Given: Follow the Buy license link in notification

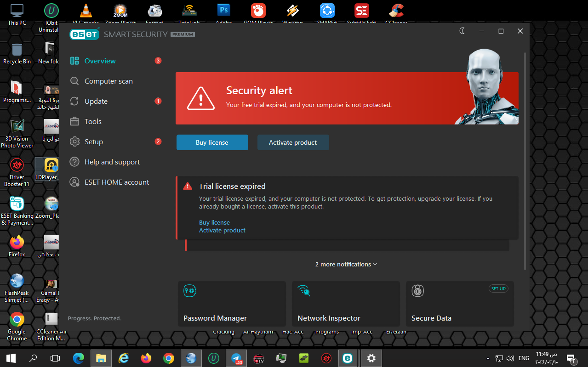Looking at the screenshot, I should pyautogui.click(x=214, y=222).
